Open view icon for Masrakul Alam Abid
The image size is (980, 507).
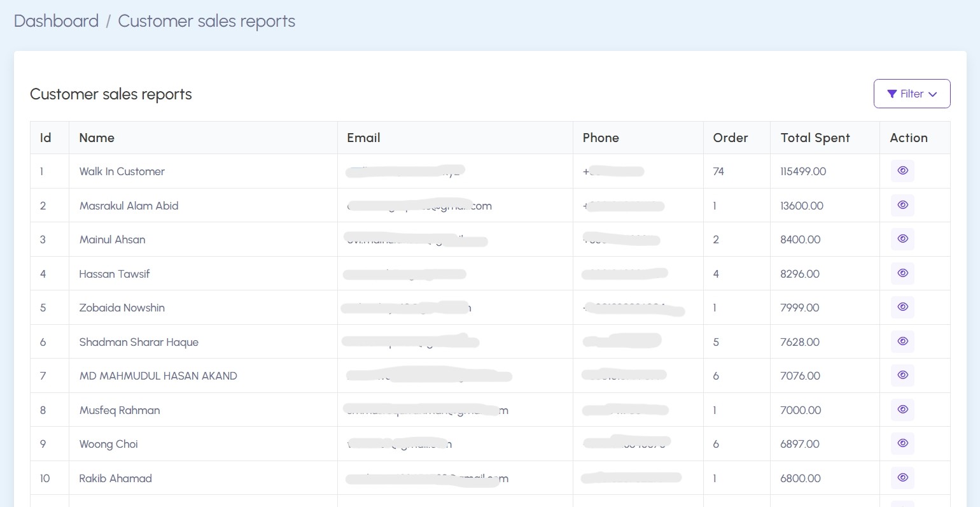click(x=902, y=205)
